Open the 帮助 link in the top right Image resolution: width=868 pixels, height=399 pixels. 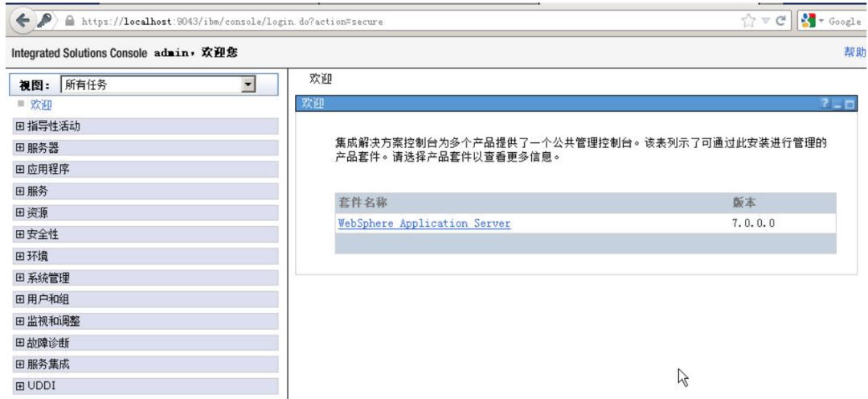tap(854, 52)
